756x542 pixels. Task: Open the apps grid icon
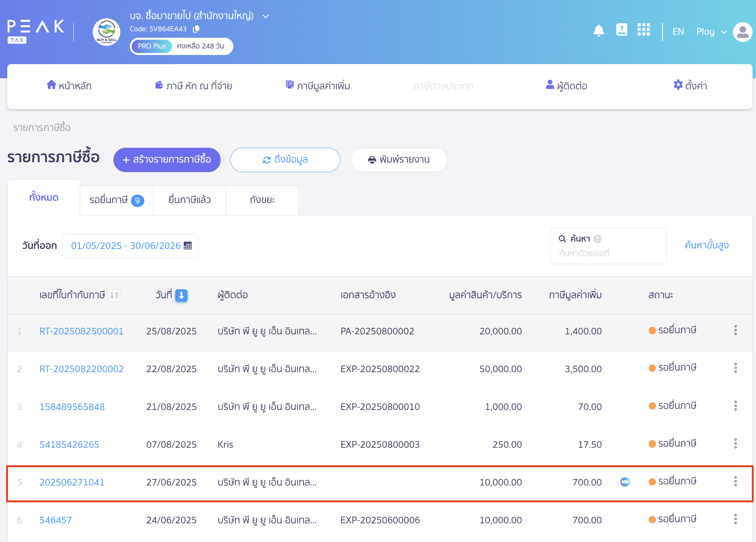[643, 30]
